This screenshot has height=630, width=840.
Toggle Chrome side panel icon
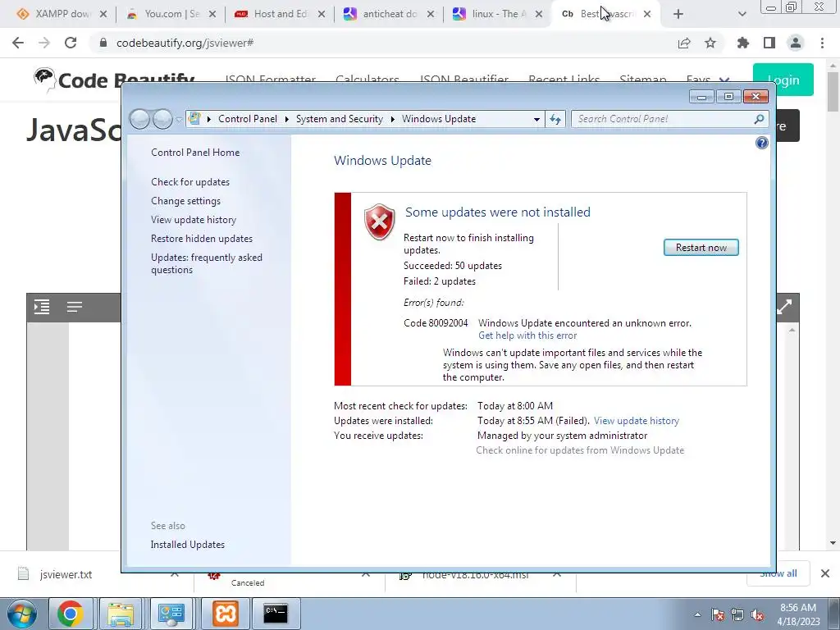pos(769,43)
